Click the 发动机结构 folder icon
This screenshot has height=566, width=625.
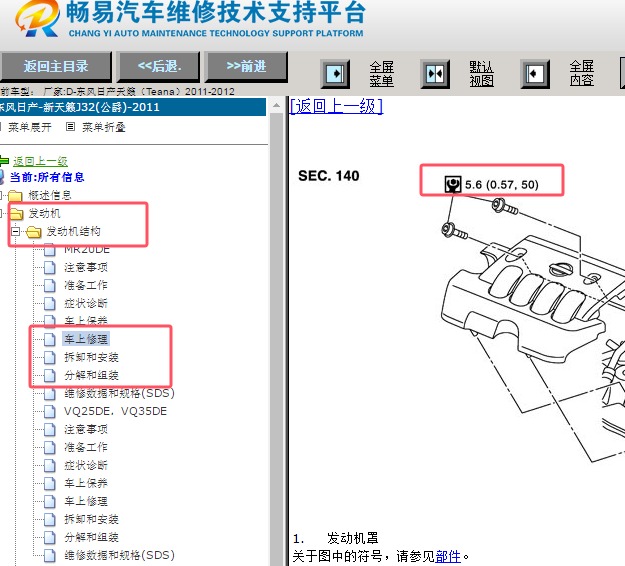tap(33, 232)
